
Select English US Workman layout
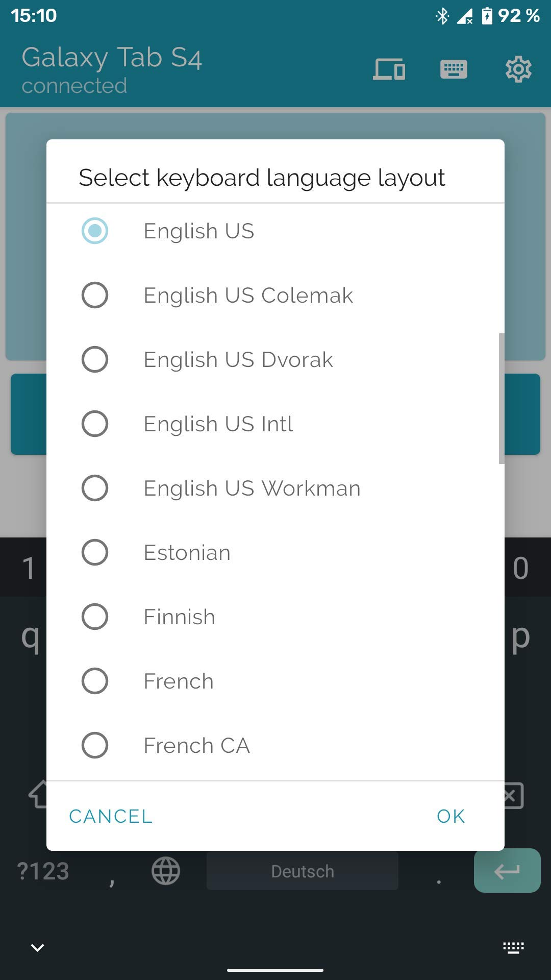(x=95, y=488)
